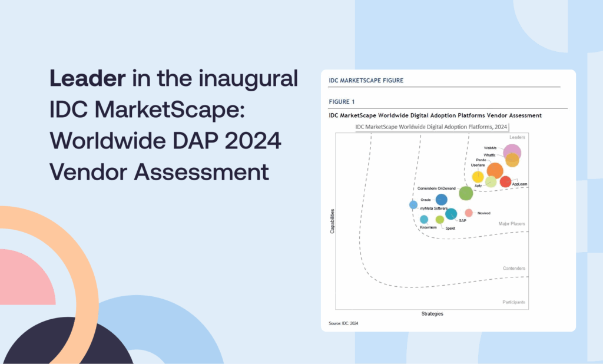The image size is (603, 364).
Task: Click the Whatfix label text
Action: (x=489, y=155)
